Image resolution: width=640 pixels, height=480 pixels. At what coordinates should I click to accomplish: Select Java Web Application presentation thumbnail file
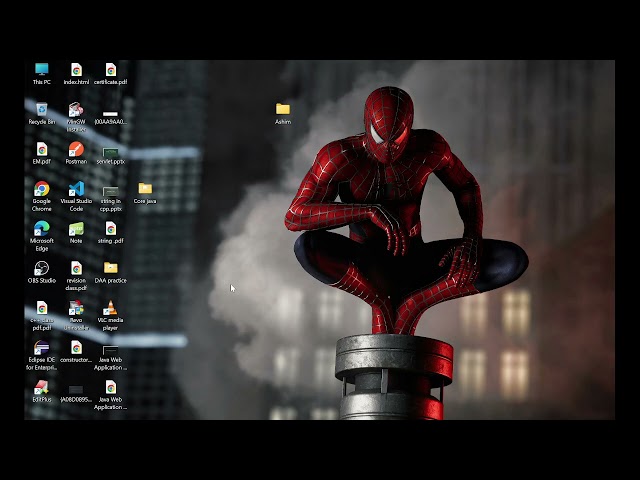pyautogui.click(x=111, y=358)
